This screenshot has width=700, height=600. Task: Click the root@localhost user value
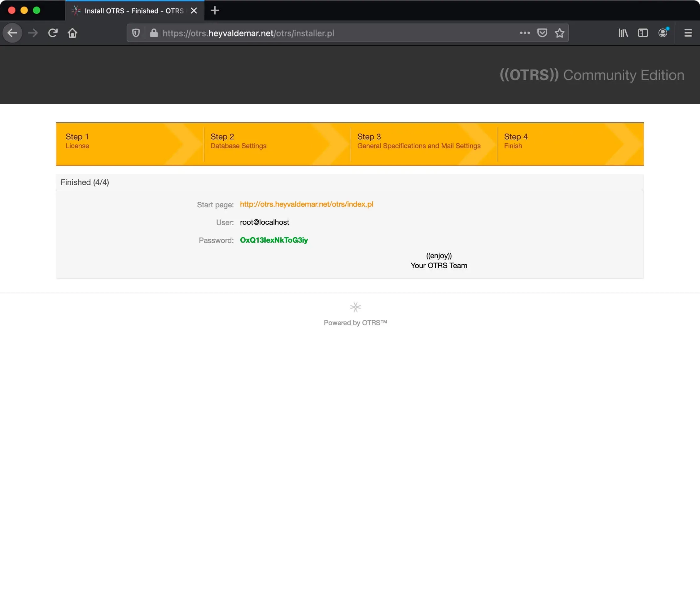coord(265,222)
